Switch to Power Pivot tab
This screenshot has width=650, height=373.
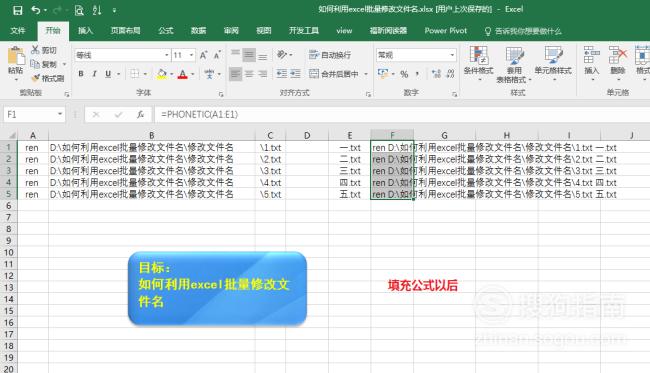click(446, 31)
